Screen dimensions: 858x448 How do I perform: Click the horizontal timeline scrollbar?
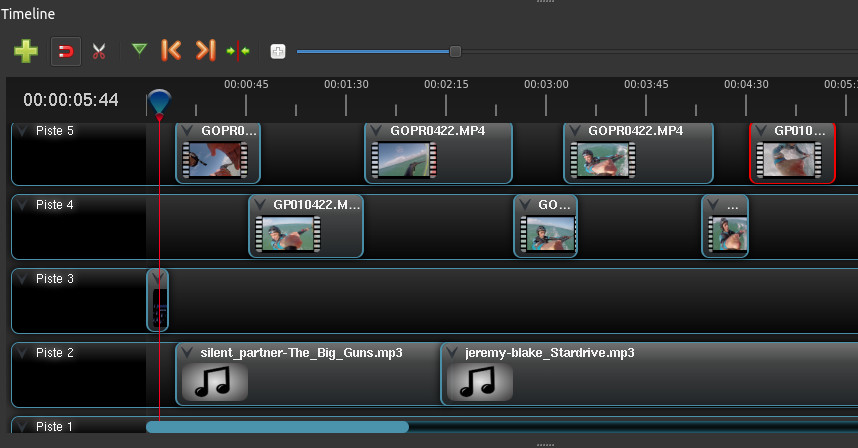point(277,427)
